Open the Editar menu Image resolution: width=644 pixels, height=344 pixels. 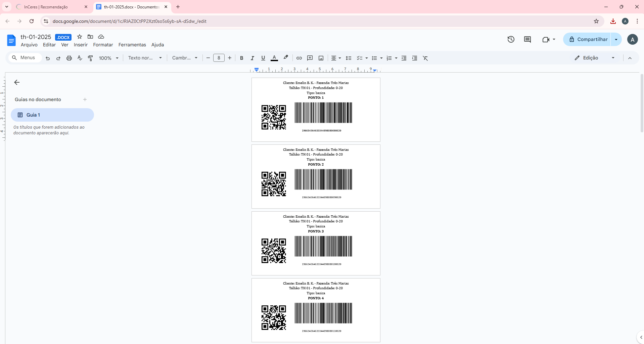click(x=49, y=45)
